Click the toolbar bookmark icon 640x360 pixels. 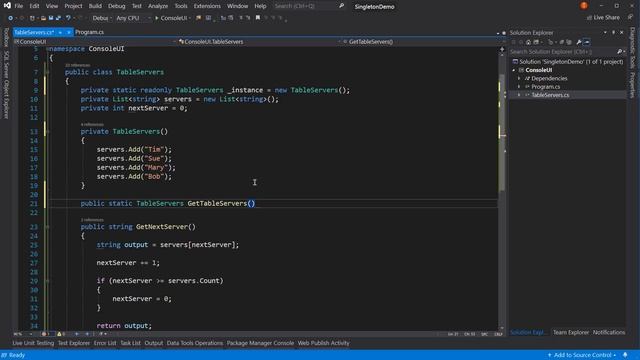click(258, 18)
